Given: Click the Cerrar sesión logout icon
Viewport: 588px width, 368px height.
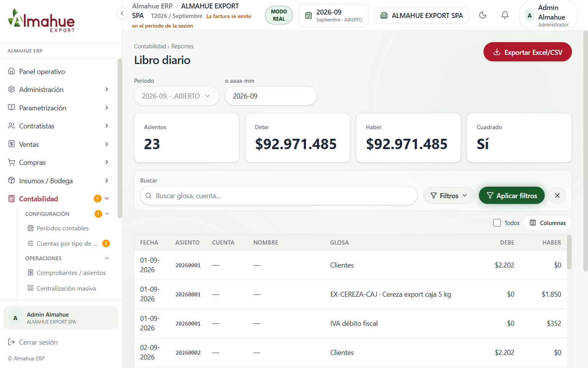Looking at the screenshot, I should point(11,342).
